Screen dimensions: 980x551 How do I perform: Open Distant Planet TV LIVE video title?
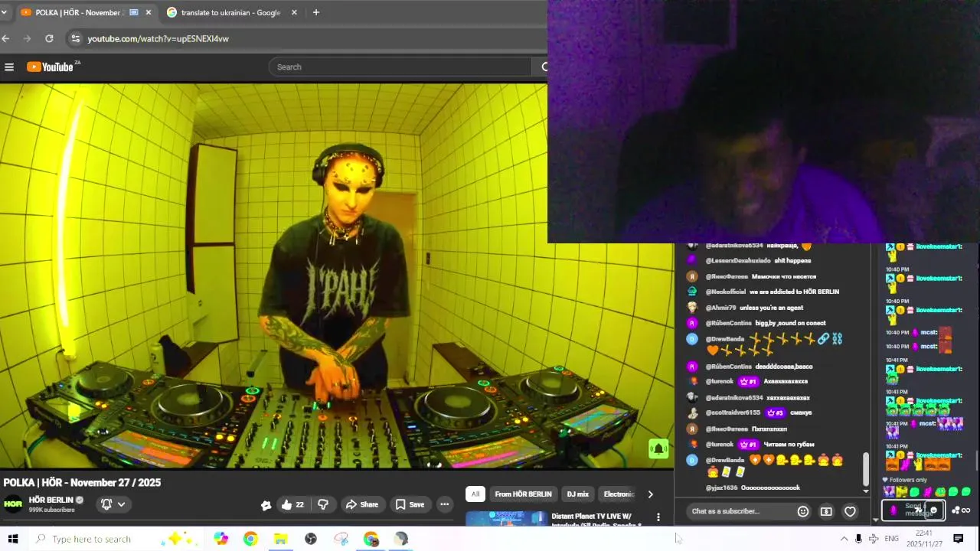tap(596, 520)
